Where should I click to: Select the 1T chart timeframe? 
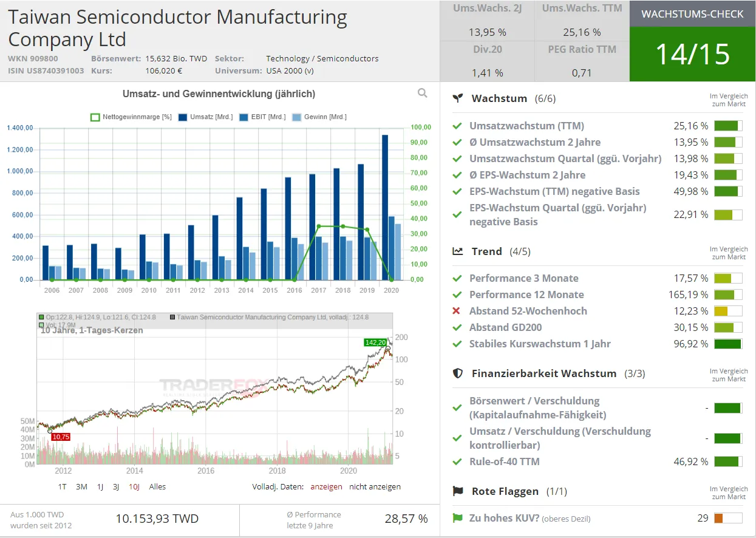tap(63, 486)
